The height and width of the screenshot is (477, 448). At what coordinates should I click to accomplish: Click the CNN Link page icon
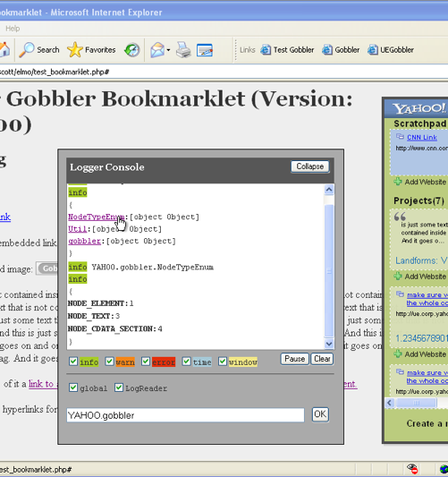pyautogui.click(x=400, y=137)
